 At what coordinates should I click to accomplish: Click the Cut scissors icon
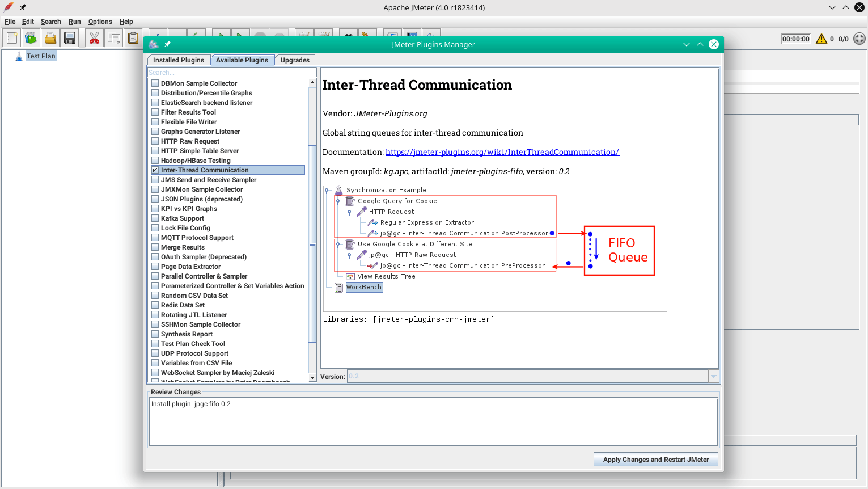coord(94,38)
